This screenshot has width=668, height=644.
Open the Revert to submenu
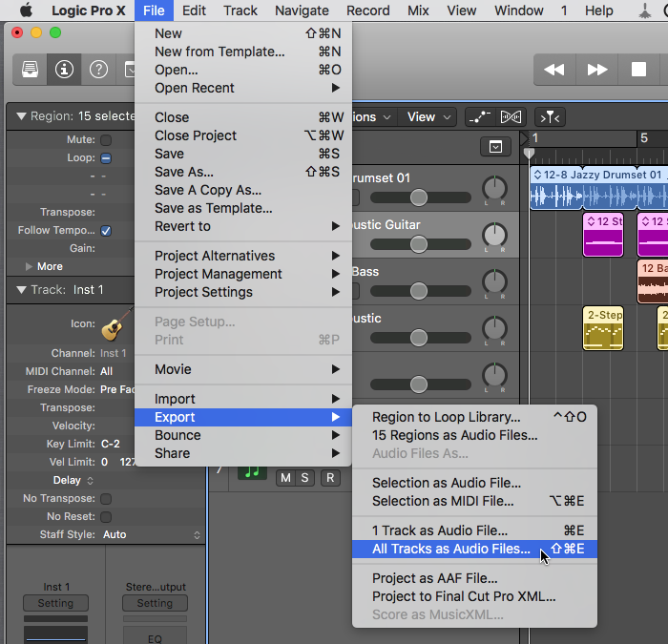(243, 226)
